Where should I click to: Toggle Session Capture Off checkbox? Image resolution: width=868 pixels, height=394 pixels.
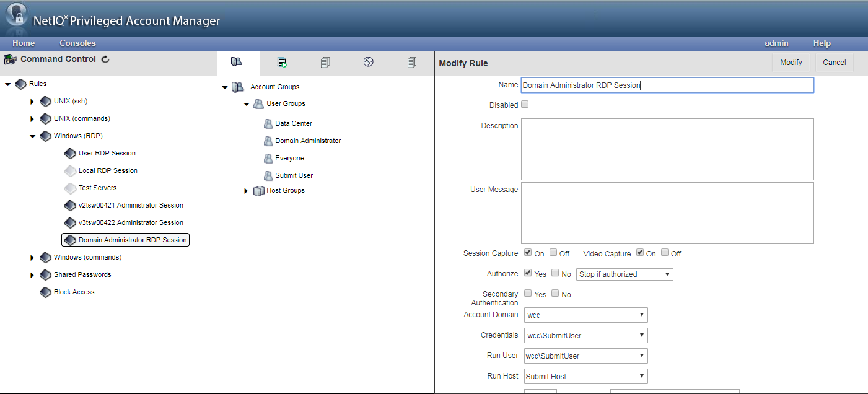click(553, 253)
